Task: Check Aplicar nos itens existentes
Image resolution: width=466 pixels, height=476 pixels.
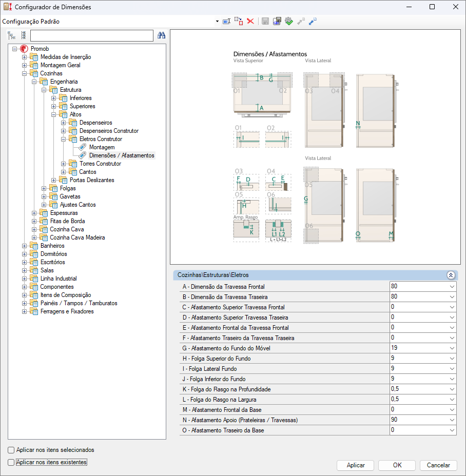Action: coord(11,462)
